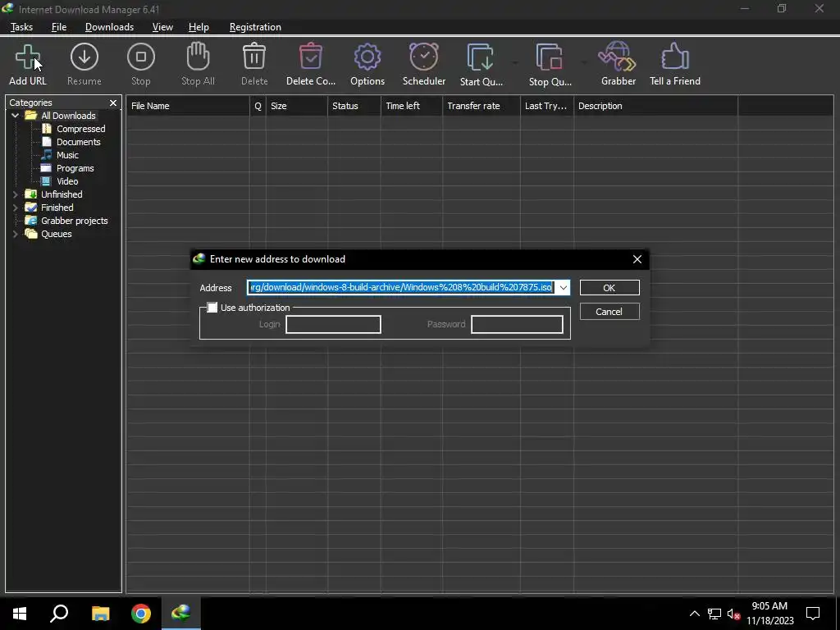Select the Video category
This screenshot has width=840, height=630.
pos(67,181)
